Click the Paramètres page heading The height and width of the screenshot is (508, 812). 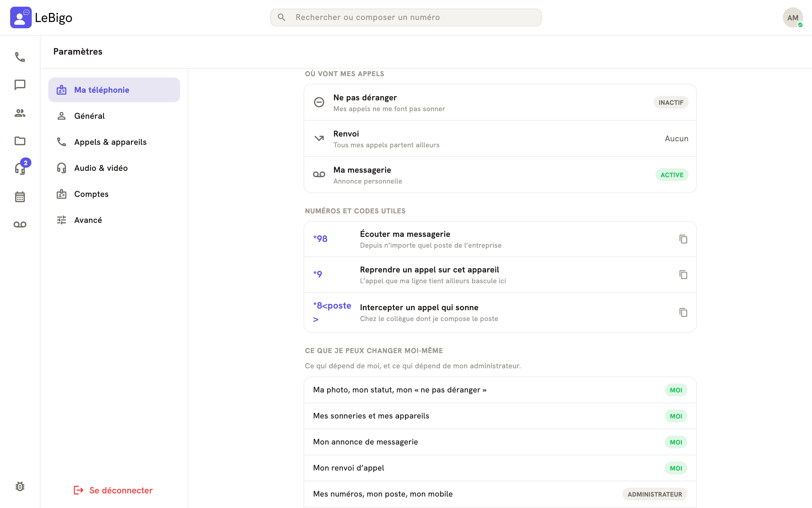78,51
